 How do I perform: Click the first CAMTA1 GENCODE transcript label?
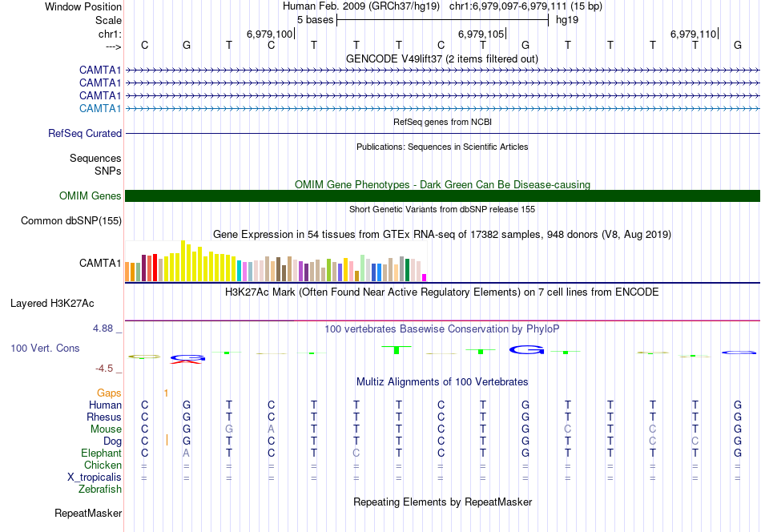(x=100, y=70)
